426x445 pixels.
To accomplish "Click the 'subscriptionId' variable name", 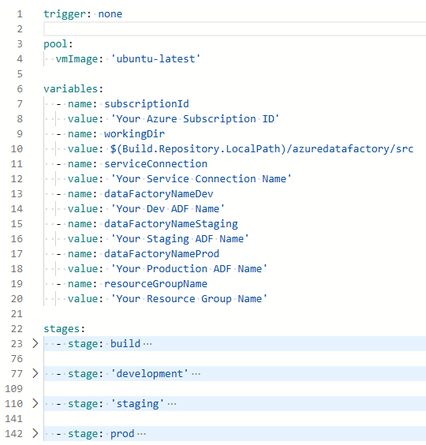I will (147, 104).
